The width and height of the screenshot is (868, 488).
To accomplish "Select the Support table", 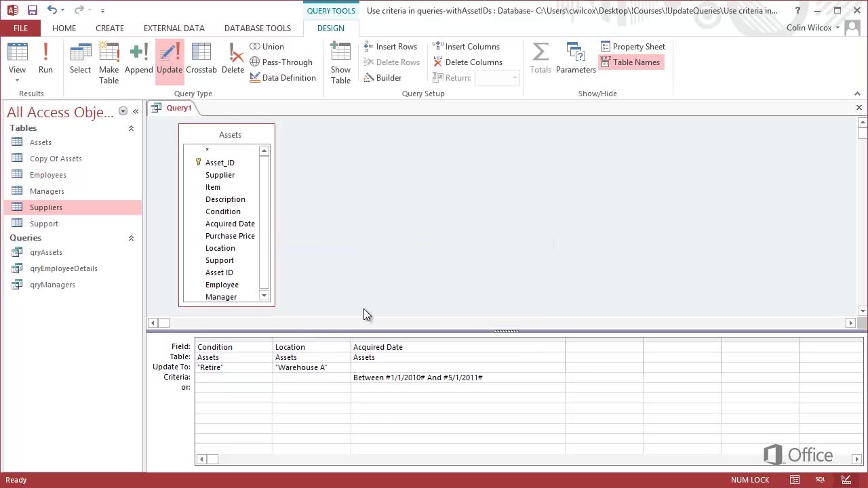I will (x=73, y=224).
